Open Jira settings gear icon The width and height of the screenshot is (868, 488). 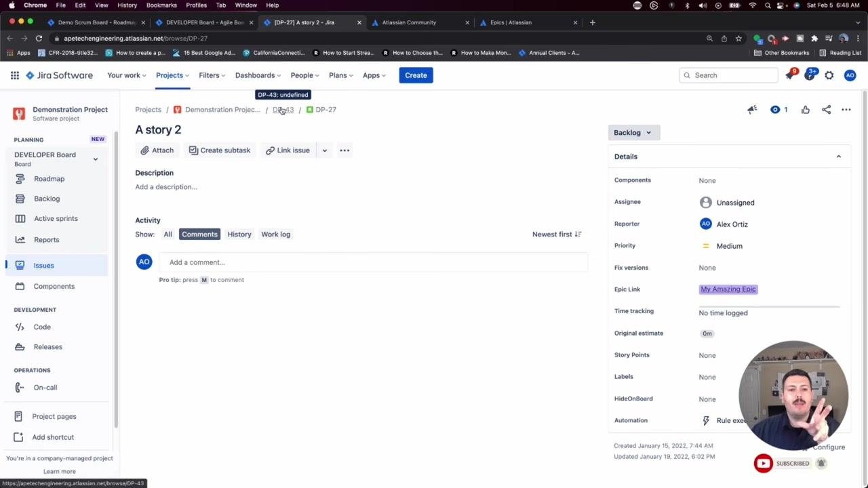pyautogui.click(x=829, y=75)
